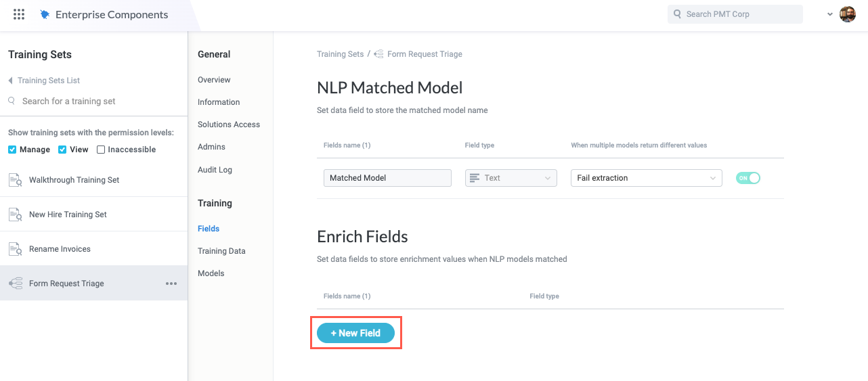
Task: Open the Fail extraction dropdown
Action: click(646, 178)
